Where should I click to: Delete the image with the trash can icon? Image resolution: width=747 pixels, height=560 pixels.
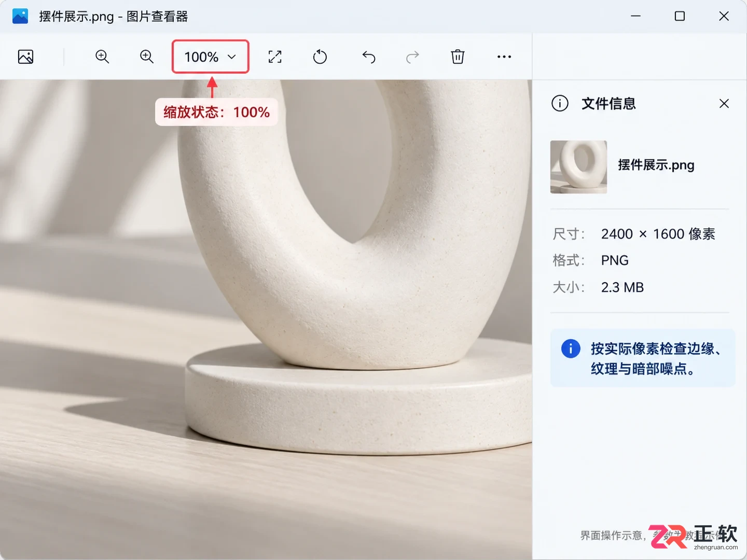(x=458, y=57)
